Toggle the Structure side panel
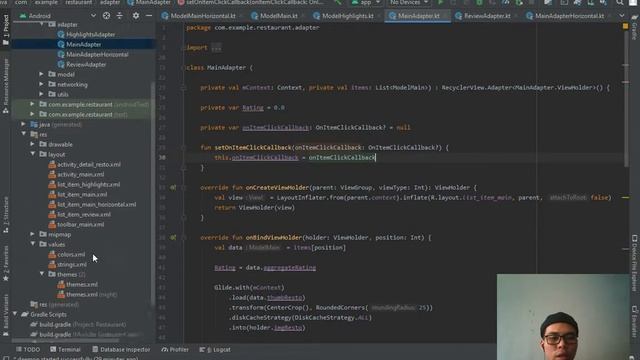 pos(6,215)
